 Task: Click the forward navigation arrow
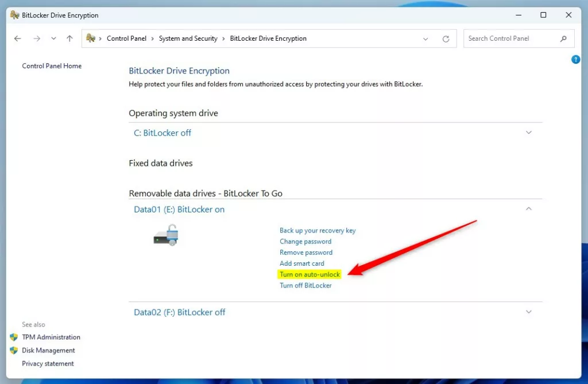pos(36,38)
